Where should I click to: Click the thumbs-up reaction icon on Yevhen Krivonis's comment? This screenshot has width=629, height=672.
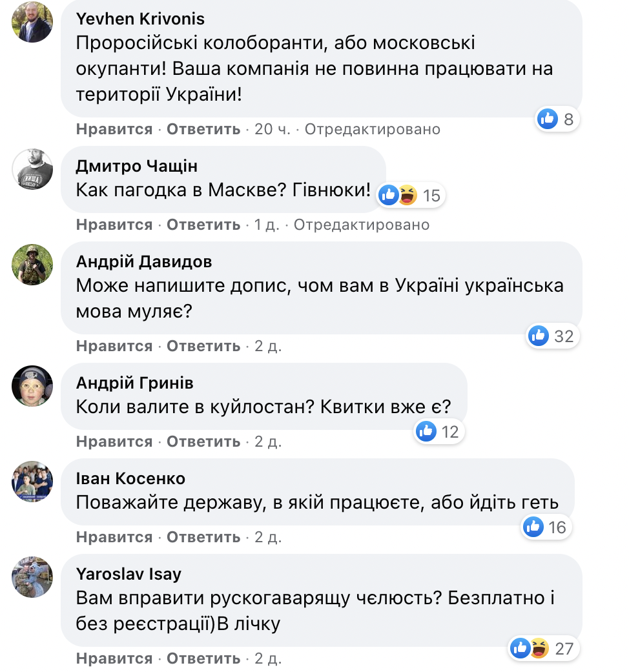coord(547,119)
